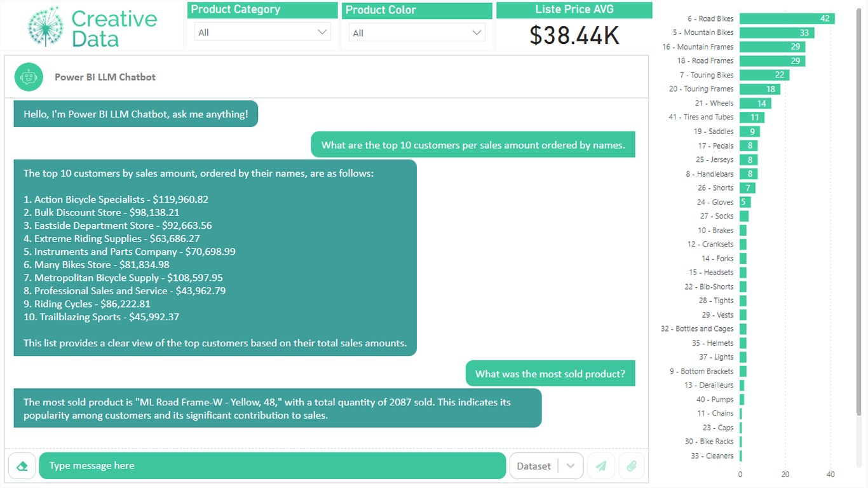Screen dimensions: 868x488
Task: Click the $38.44K average price value
Action: pos(574,36)
